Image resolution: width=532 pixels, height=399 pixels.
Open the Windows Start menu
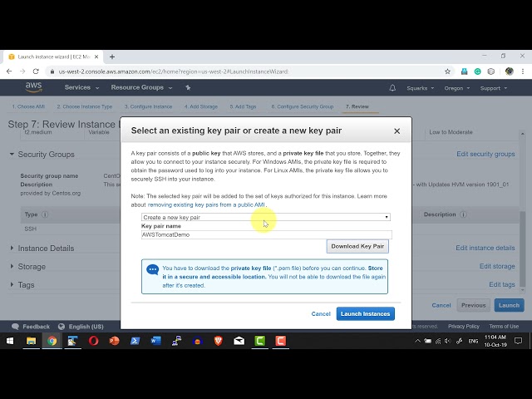pos(10,341)
